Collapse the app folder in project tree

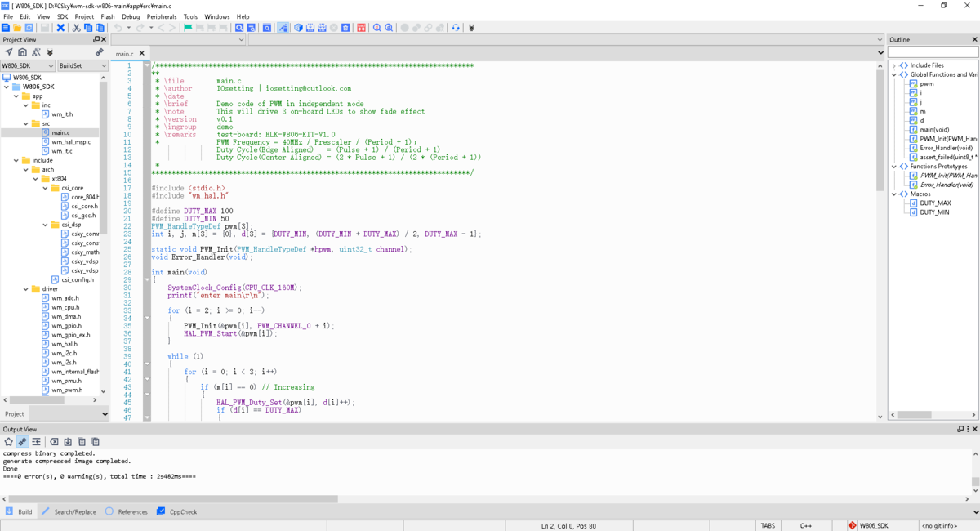[16, 96]
